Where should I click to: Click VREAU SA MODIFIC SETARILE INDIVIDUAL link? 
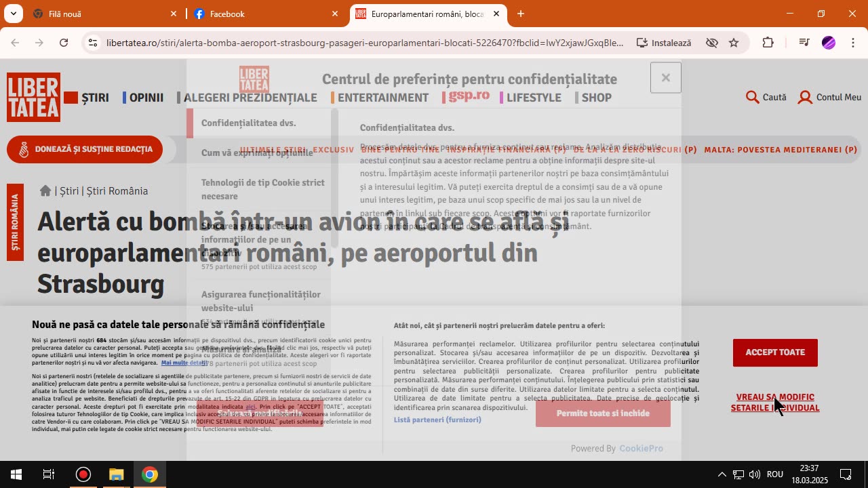pyautogui.click(x=775, y=403)
